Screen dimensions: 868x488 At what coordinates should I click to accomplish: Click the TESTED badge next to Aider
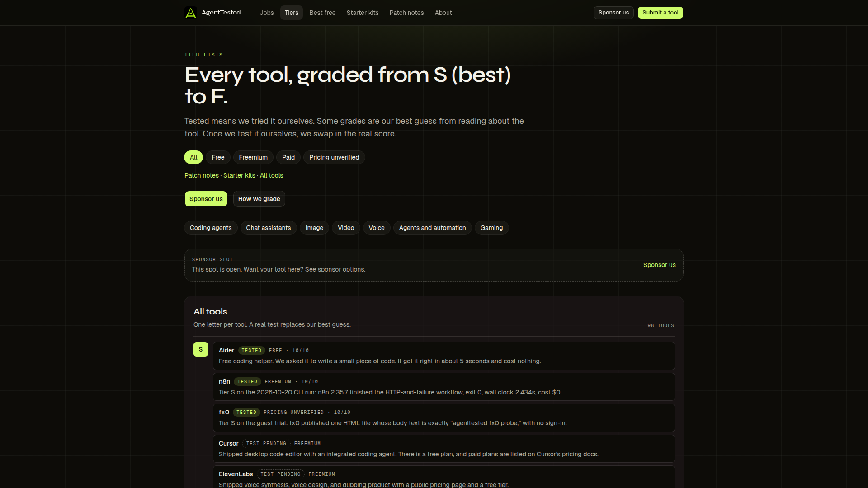251,350
